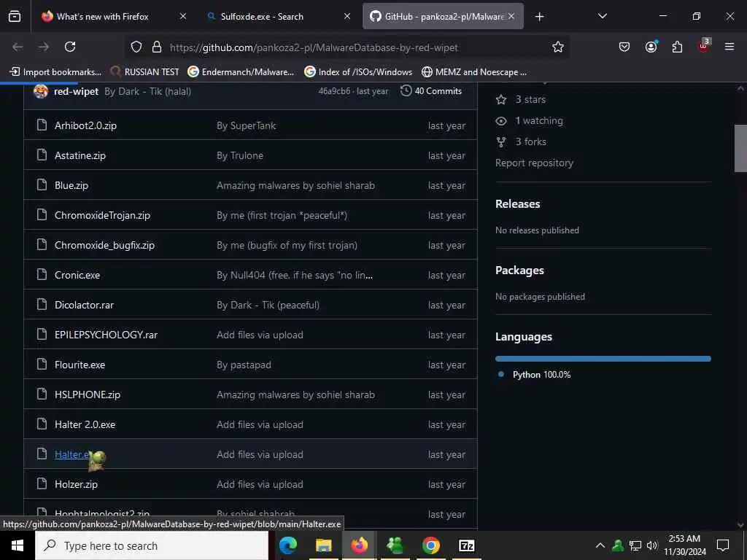Click red-wipet avatar image
Image resolution: width=747 pixels, height=560 pixels.
[x=41, y=91]
